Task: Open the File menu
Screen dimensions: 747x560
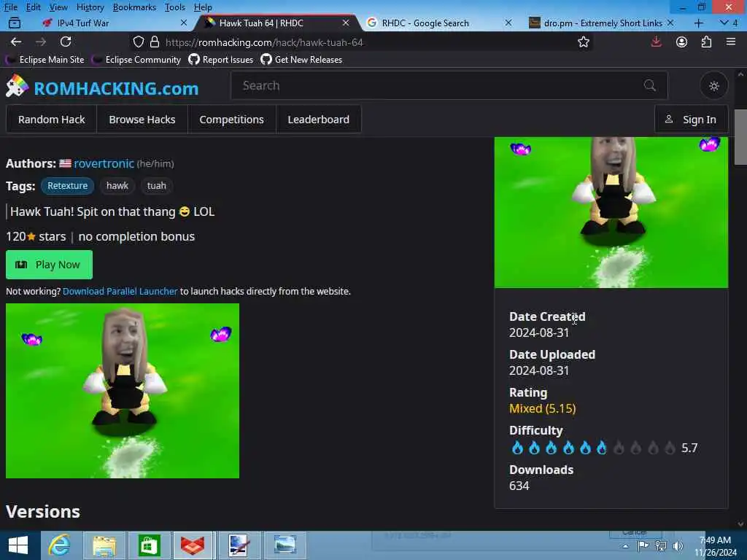Action: [x=10, y=7]
